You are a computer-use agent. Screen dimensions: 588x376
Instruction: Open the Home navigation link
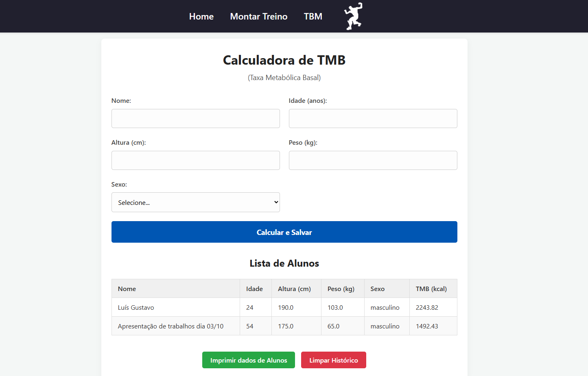(201, 17)
